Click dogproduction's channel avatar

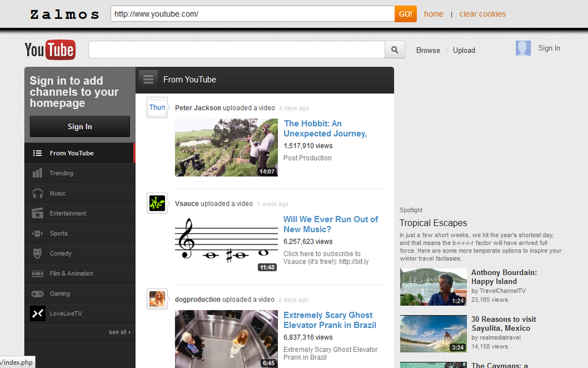click(x=157, y=299)
